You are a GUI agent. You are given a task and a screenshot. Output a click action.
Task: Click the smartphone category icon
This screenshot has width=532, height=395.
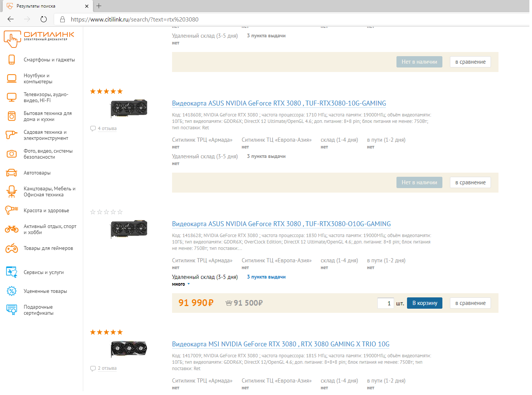[12, 60]
